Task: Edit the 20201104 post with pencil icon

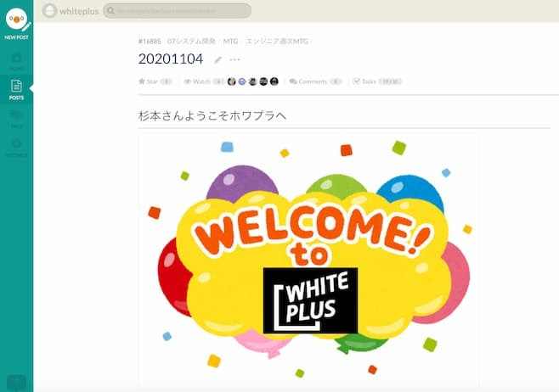Action: (x=217, y=59)
